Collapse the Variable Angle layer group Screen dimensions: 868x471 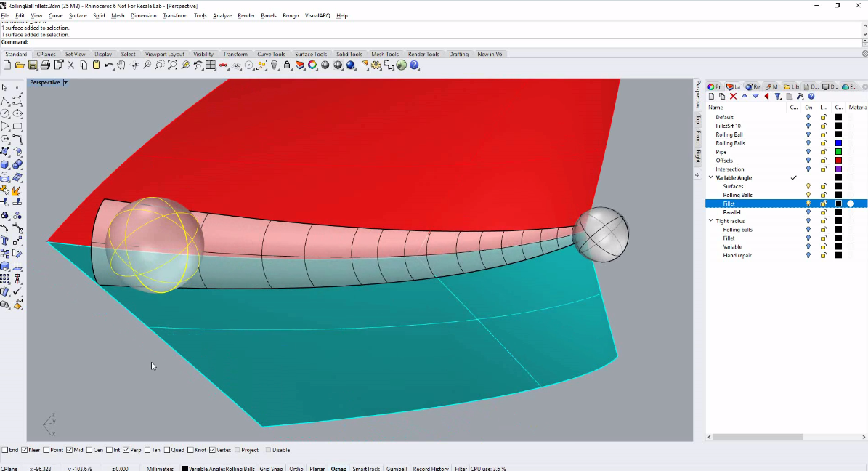[x=710, y=177]
